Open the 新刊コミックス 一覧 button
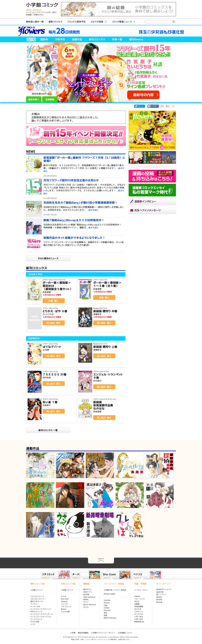This screenshot has width=202, height=644. pos(48,430)
